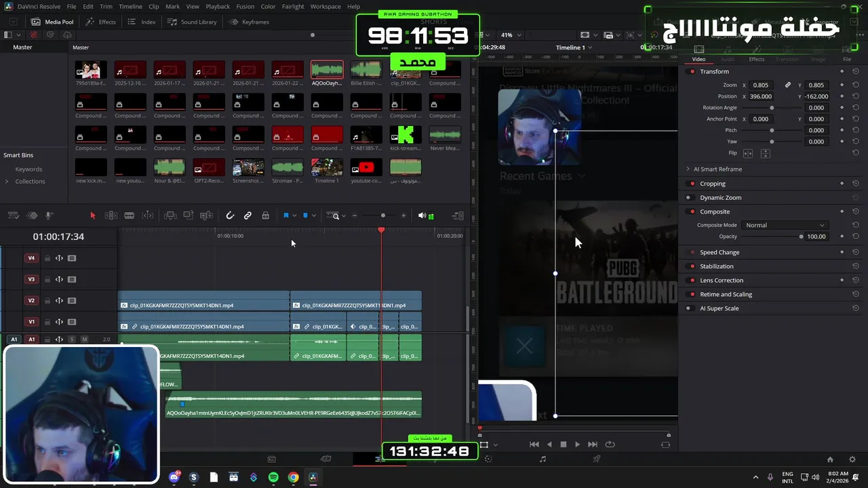Click the Flip horizontal icon
Image resolution: width=868 pixels, height=488 pixels.
[x=749, y=153]
